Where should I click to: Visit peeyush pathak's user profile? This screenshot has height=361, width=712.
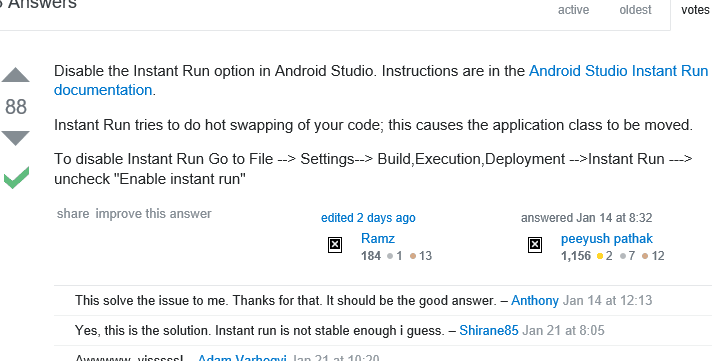(607, 238)
